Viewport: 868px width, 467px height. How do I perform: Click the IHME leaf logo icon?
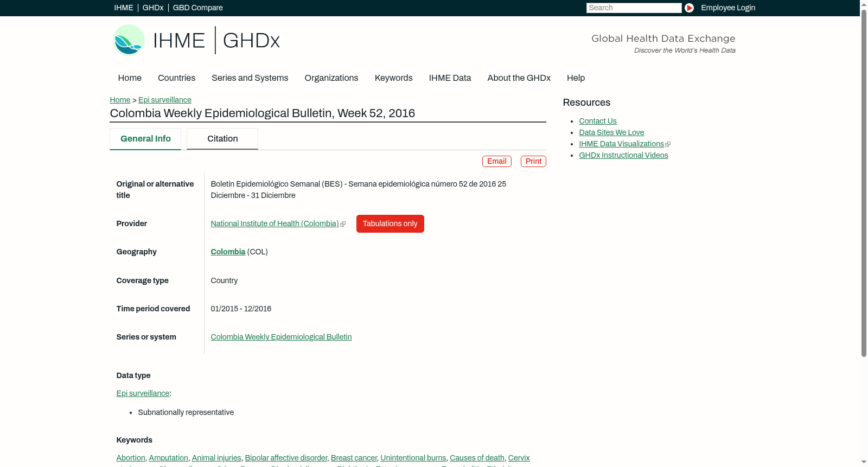[129, 40]
